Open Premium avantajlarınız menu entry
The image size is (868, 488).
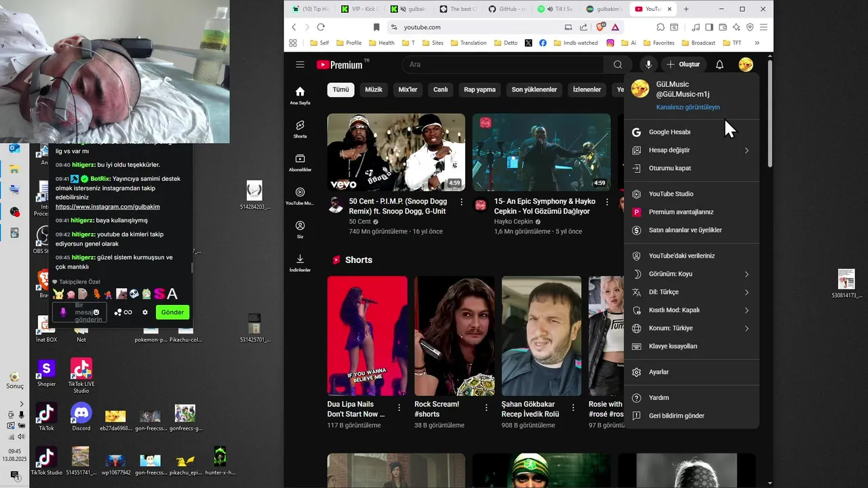691,212
